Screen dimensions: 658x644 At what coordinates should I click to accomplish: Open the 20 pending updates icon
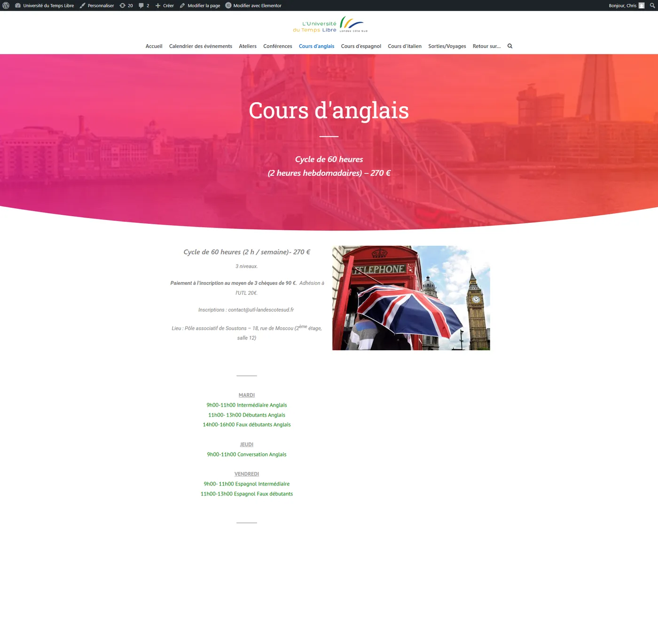[126, 6]
